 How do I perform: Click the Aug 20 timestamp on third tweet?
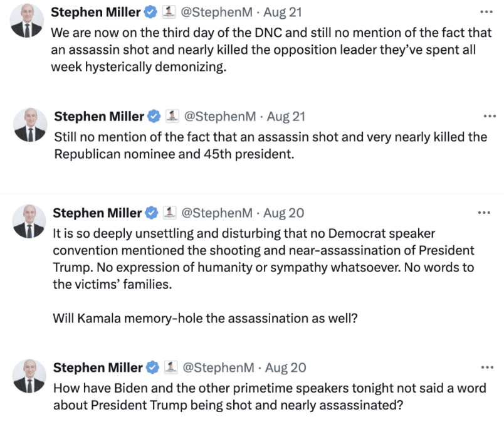click(283, 213)
